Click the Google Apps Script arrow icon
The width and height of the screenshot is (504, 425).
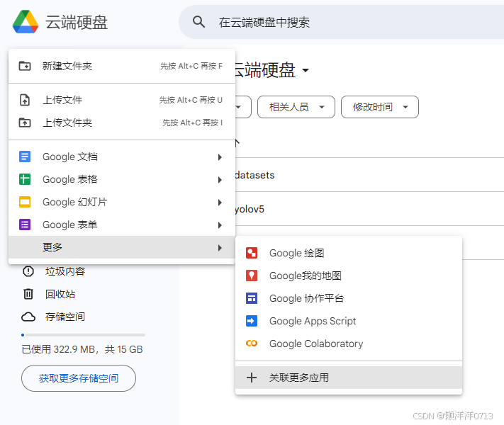[252, 321]
